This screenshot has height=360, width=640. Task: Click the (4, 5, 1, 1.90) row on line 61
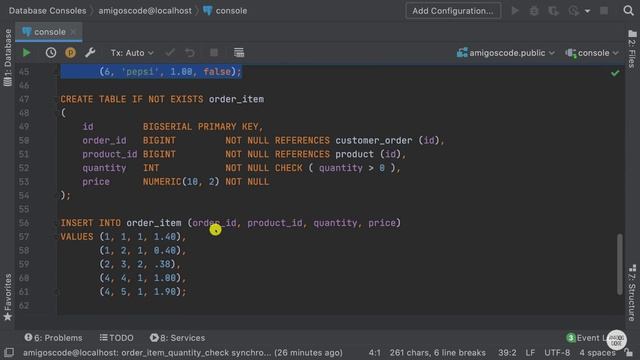(x=142, y=292)
